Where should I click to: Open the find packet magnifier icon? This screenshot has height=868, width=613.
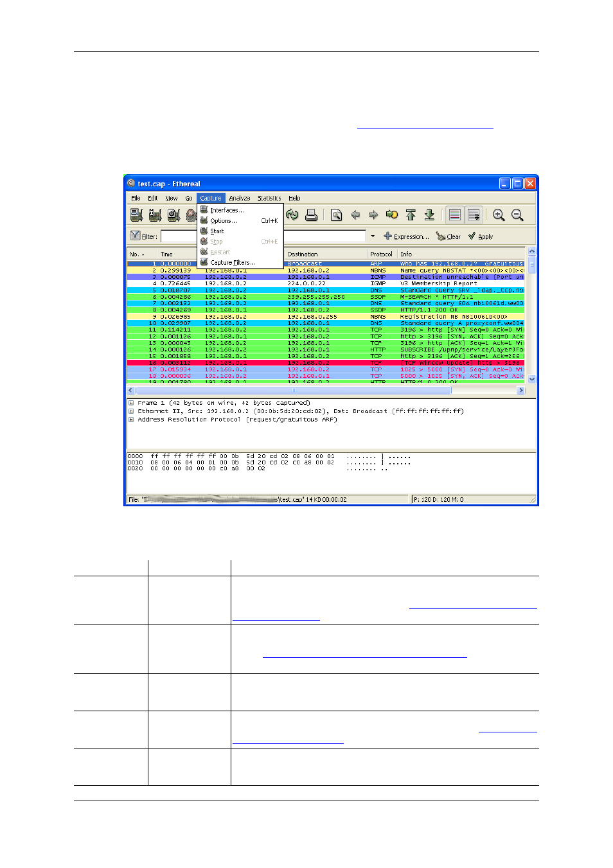336,215
